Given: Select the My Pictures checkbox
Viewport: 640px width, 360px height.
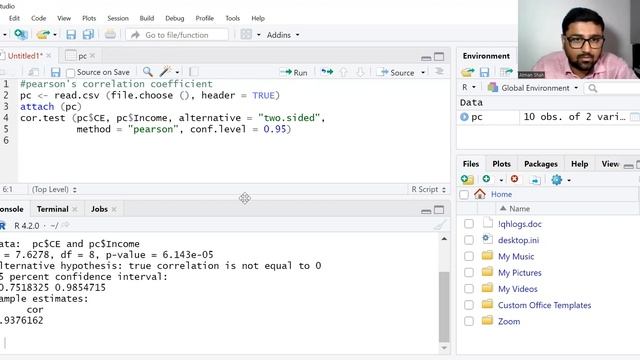Looking at the screenshot, I should point(469,273).
